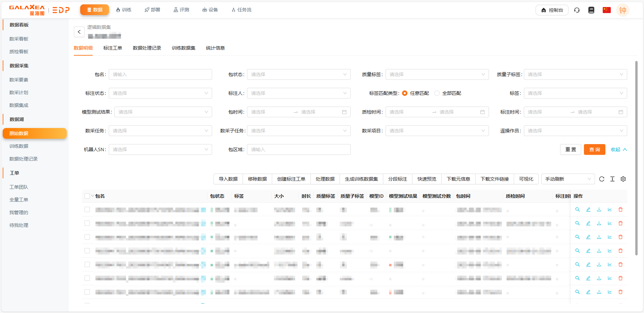Viewport: 644px width, 313px height.
Task: Tick the first data row checkbox
Action: point(87,209)
